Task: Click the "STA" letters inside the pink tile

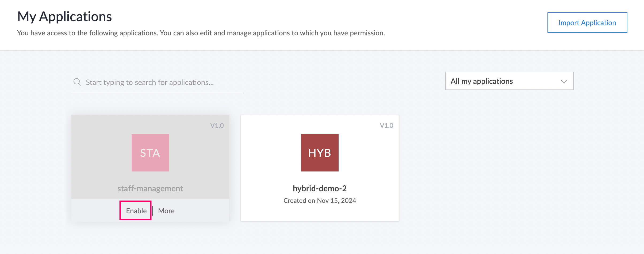Action: 150,153
